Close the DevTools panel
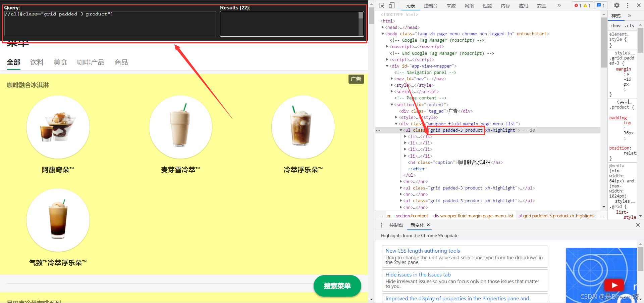Screen dimensions: 644x303 point(639,5)
